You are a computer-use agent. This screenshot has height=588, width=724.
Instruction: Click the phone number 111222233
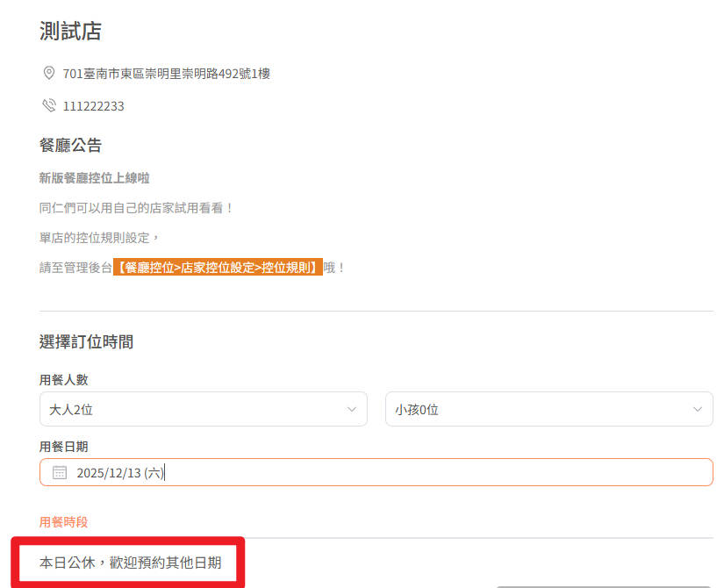click(x=93, y=106)
